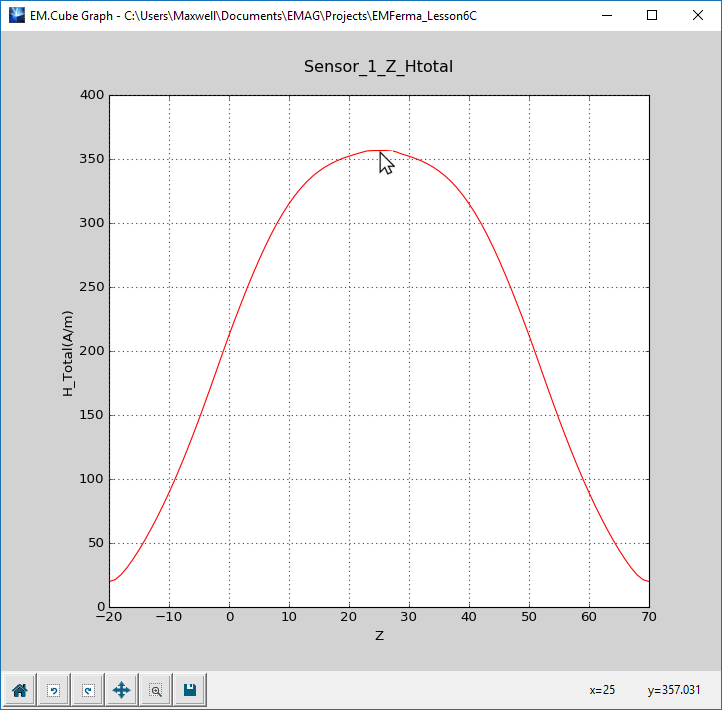This screenshot has width=722, height=710.
Task: Click the -20 tick label on the x-axis
Action: (x=109, y=619)
